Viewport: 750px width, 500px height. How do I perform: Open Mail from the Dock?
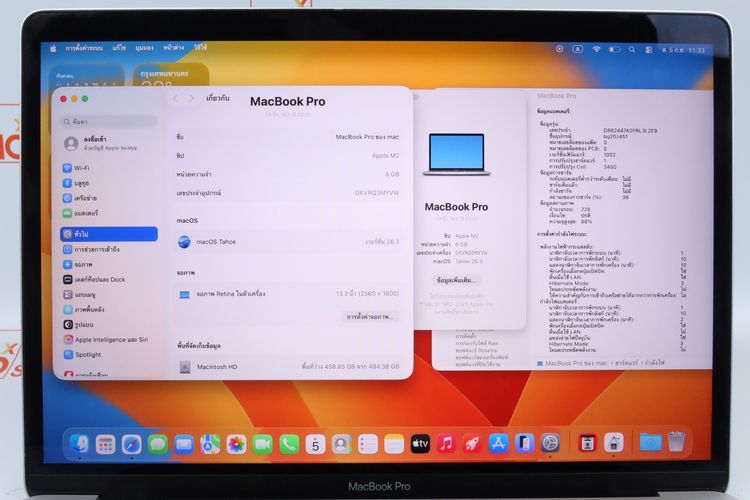[x=184, y=444]
